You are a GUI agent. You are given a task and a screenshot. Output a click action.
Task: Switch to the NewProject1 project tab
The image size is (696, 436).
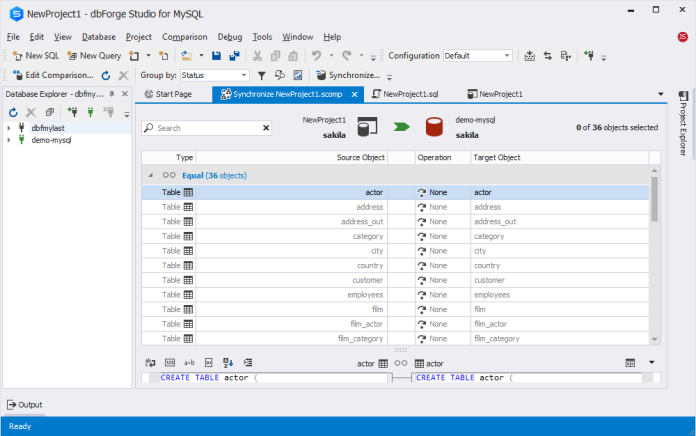[x=495, y=94]
